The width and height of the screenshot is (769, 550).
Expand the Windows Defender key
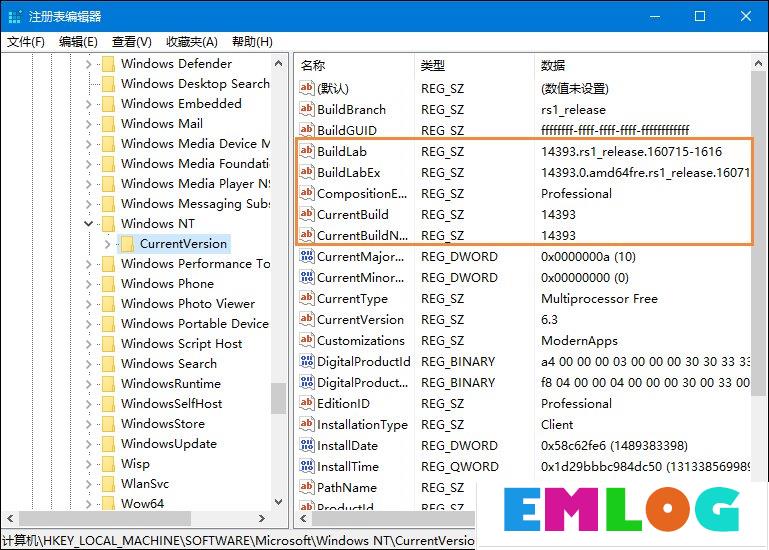pyautogui.click(x=88, y=64)
